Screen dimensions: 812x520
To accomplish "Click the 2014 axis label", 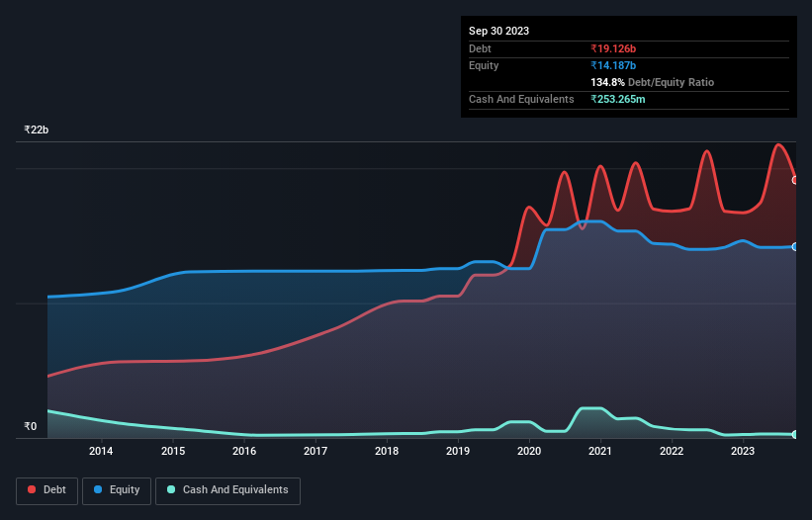I will coord(101,451).
